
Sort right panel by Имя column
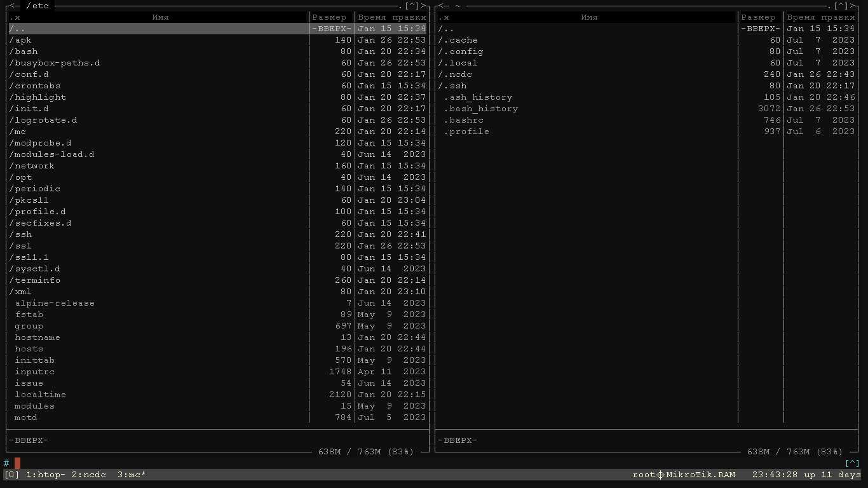coord(589,17)
